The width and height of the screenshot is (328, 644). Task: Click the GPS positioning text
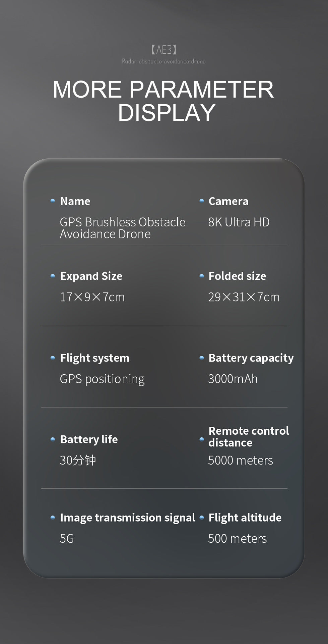pyautogui.click(x=102, y=379)
